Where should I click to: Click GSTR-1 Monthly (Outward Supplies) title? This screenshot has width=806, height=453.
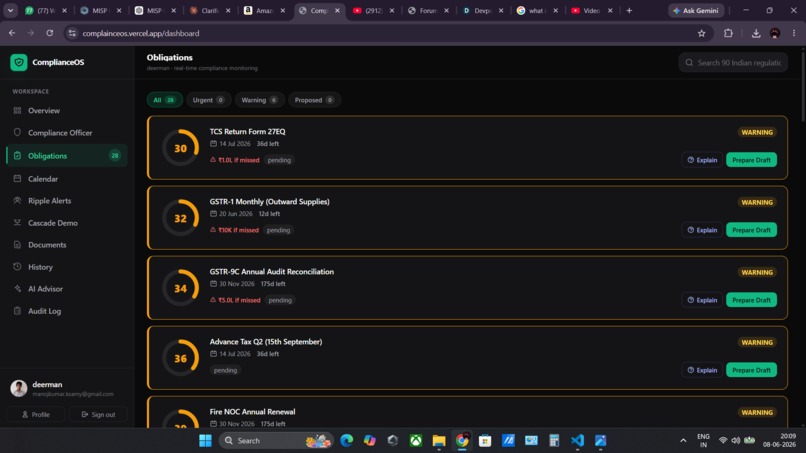269,202
